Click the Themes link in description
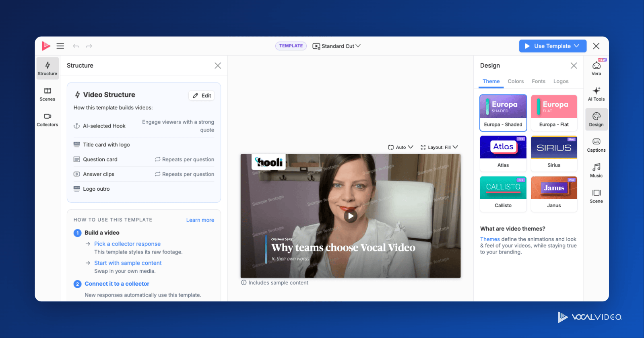The height and width of the screenshot is (338, 644). (x=490, y=239)
